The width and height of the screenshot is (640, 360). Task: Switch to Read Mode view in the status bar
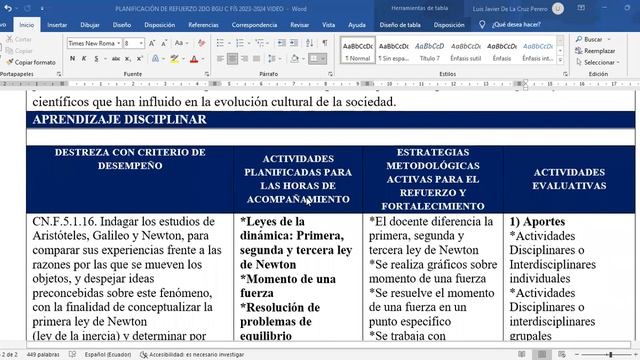click(x=522, y=354)
